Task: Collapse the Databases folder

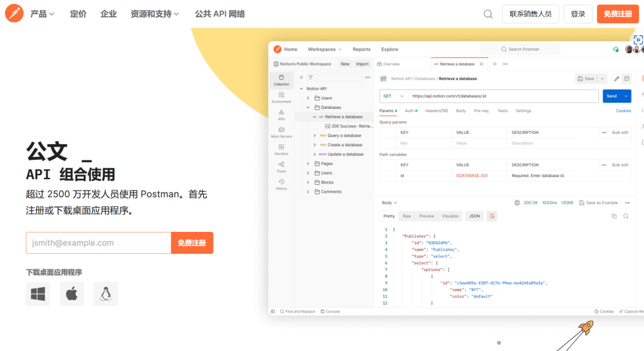Action: pos(308,108)
